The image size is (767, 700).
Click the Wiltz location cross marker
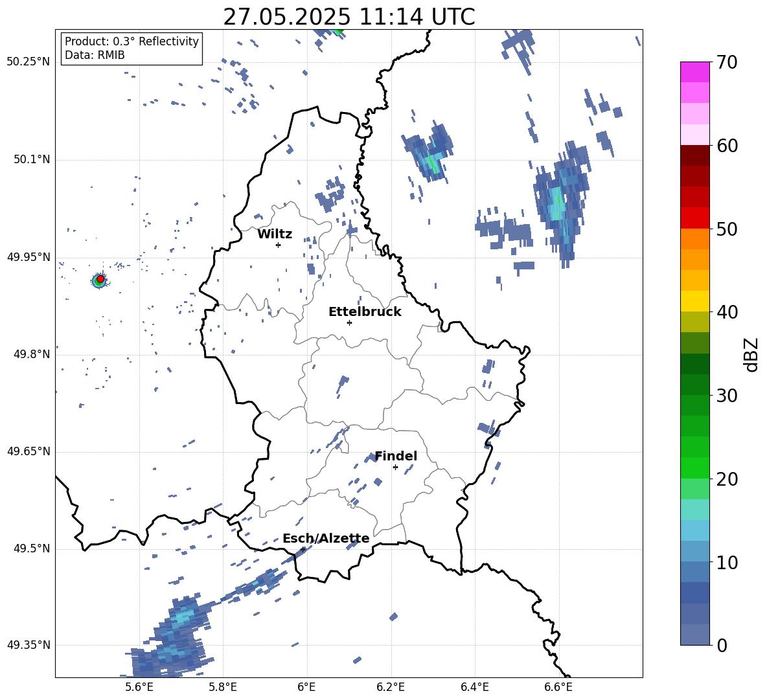tap(278, 245)
